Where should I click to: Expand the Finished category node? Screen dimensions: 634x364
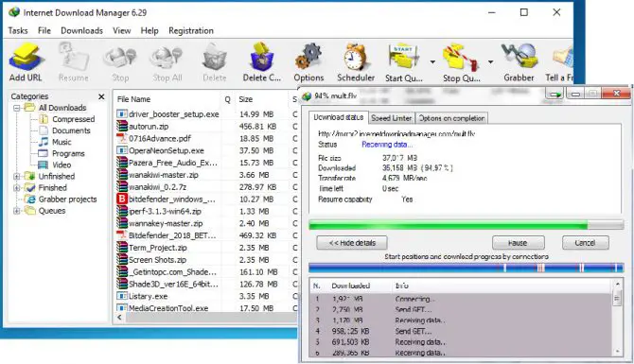[x=17, y=188]
